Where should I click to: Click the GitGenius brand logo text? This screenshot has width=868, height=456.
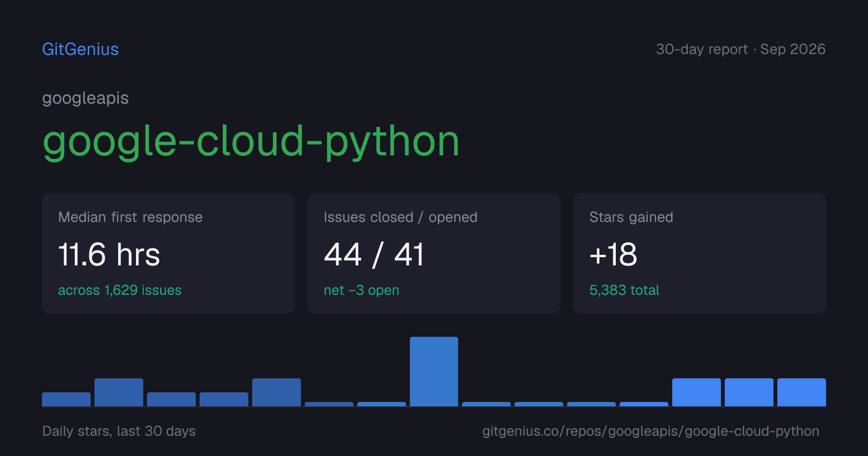click(81, 49)
